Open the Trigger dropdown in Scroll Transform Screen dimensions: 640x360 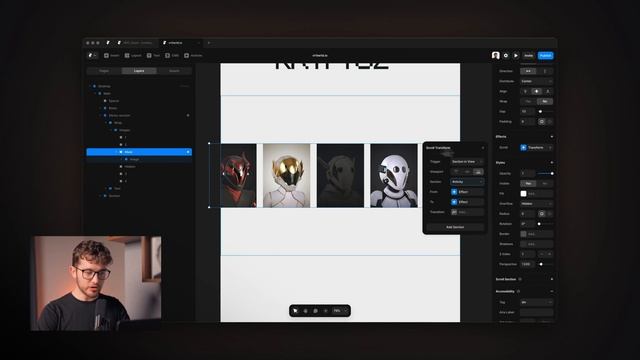click(467, 162)
